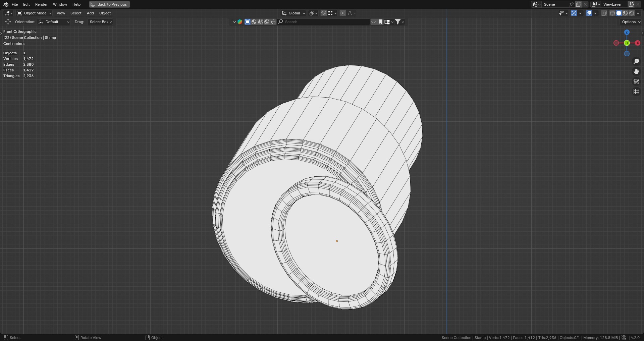The height and width of the screenshot is (341, 644).
Task: Click the object origin orange dot
Action: [337, 241]
